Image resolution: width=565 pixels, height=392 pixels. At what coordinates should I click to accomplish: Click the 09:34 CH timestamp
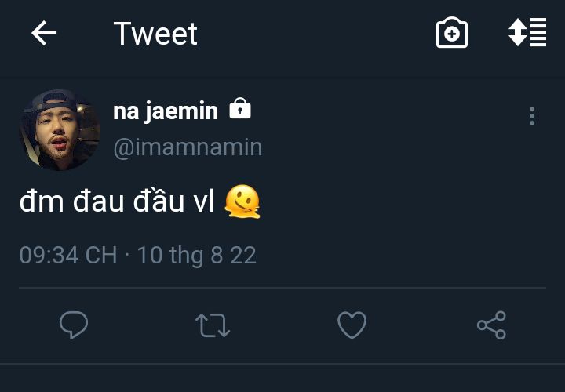[68, 255]
